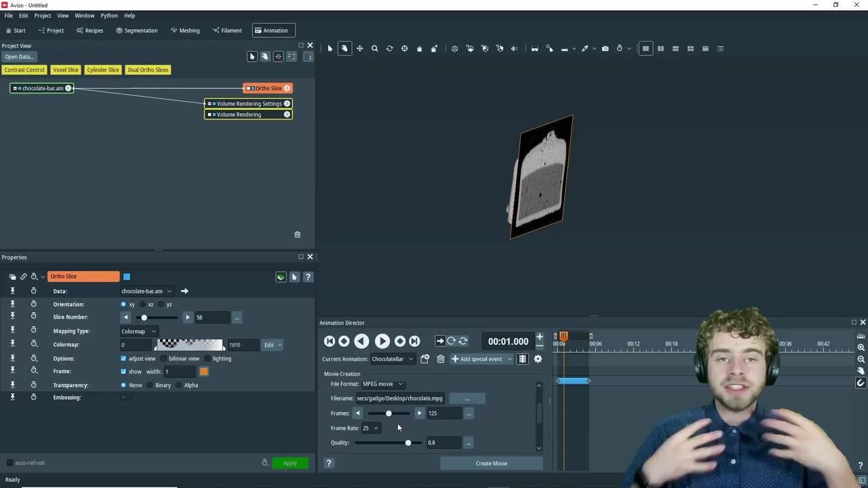868x488 pixels.
Task: Enable the bilinear view checkbox
Action: [164, 359]
